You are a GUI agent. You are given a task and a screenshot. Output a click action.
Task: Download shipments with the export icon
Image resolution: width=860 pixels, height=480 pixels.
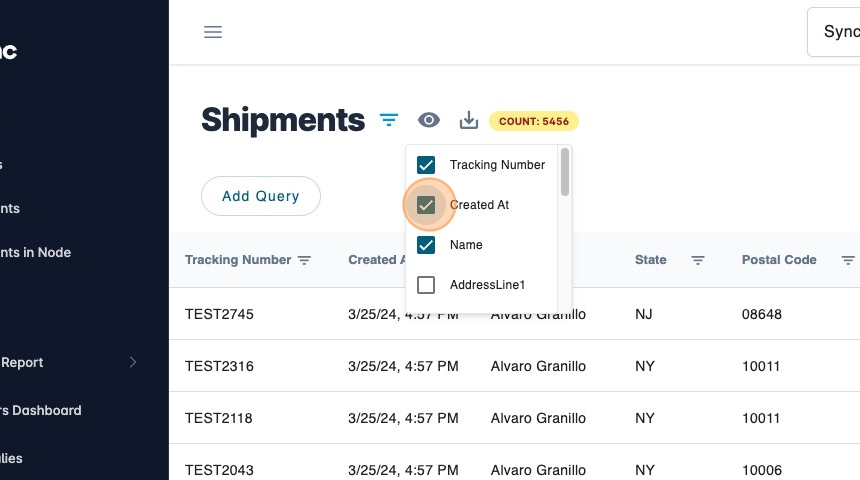469,121
